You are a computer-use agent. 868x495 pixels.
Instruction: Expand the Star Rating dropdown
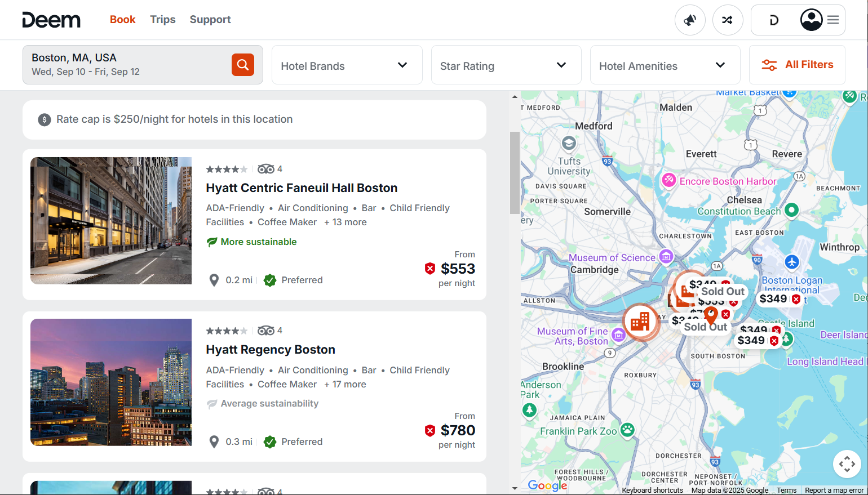click(506, 65)
